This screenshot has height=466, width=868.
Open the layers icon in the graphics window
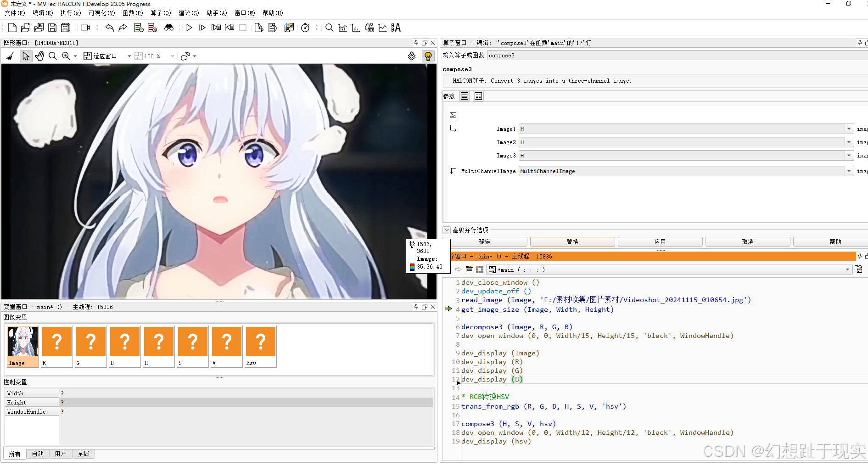pos(412,56)
